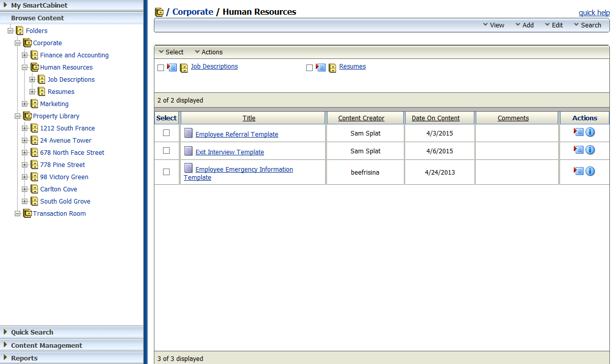Open the breadcrumb folder icon before Corporate
Image resolution: width=616 pixels, height=364 pixels.
(159, 12)
